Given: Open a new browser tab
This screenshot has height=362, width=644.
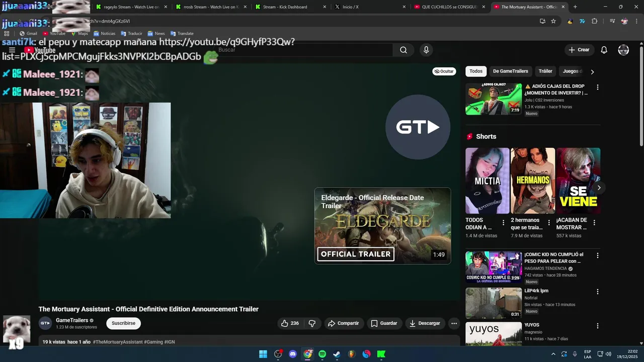Looking at the screenshot, I should tap(575, 7).
